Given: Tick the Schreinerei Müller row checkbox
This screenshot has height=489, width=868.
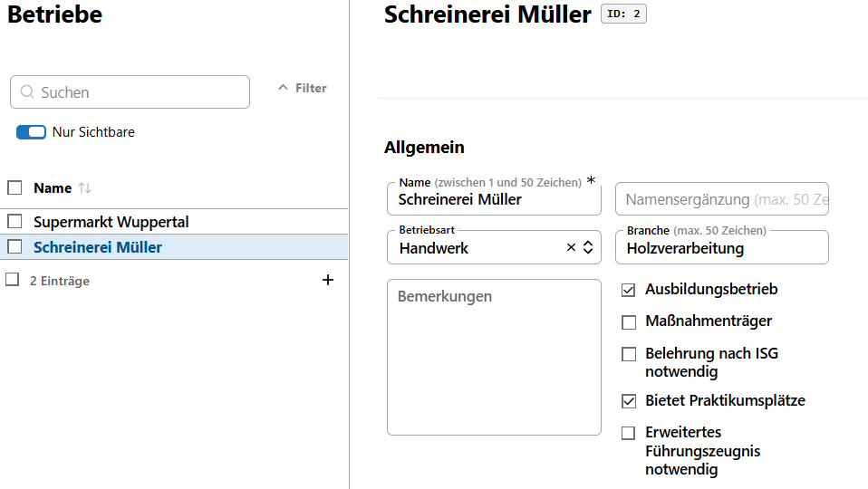Looking at the screenshot, I should [14, 246].
